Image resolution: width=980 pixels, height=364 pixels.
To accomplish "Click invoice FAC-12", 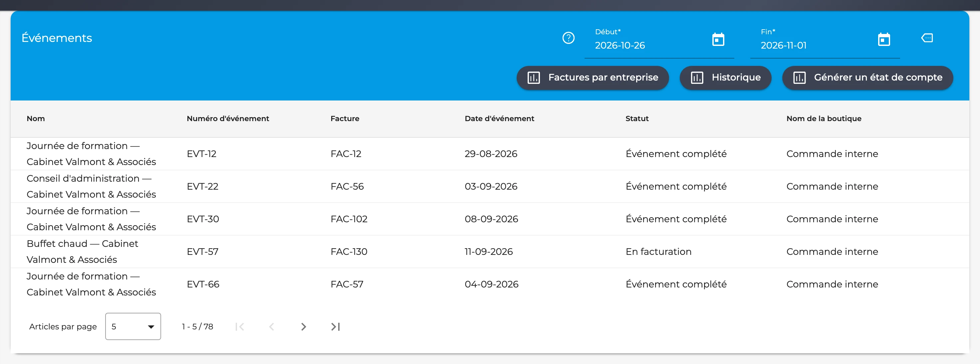I will (x=346, y=154).
